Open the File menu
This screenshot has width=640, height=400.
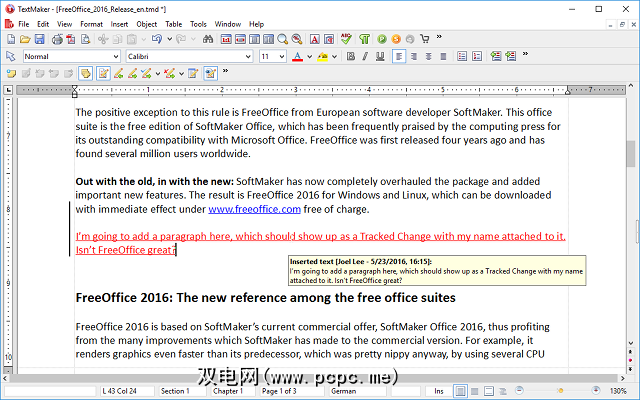[x=24, y=24]
